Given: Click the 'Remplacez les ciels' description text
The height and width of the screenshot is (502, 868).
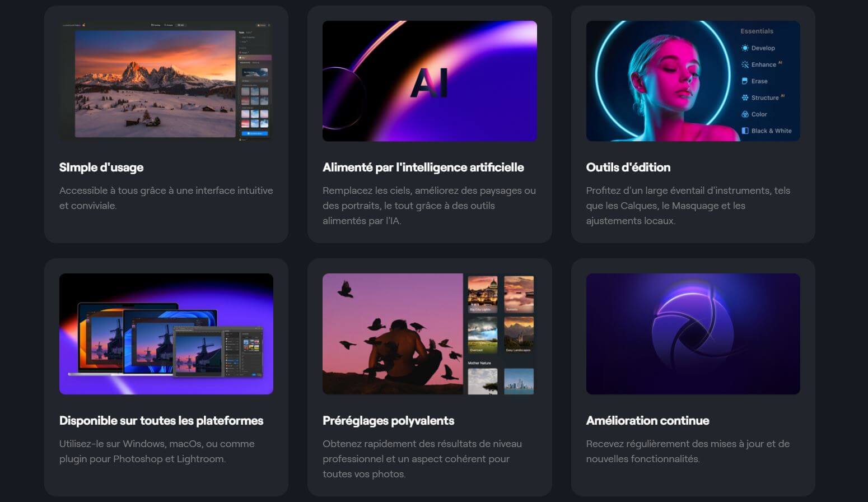Looking at the screenshot, I should [429, 206].
